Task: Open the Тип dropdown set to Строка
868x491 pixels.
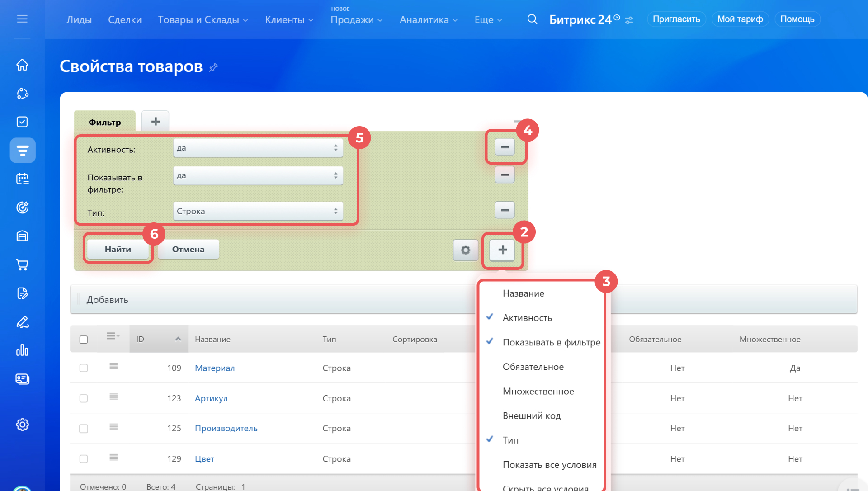Action: pos(258,211)
